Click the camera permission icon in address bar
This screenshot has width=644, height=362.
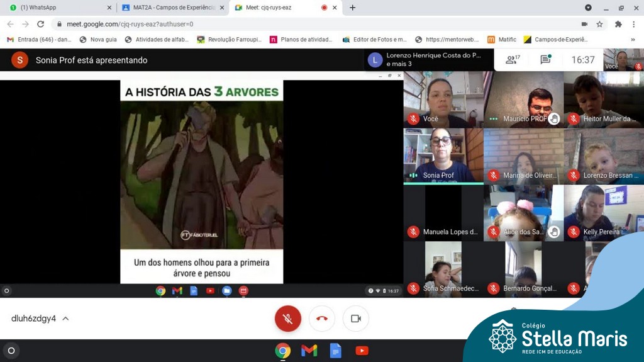584,24
